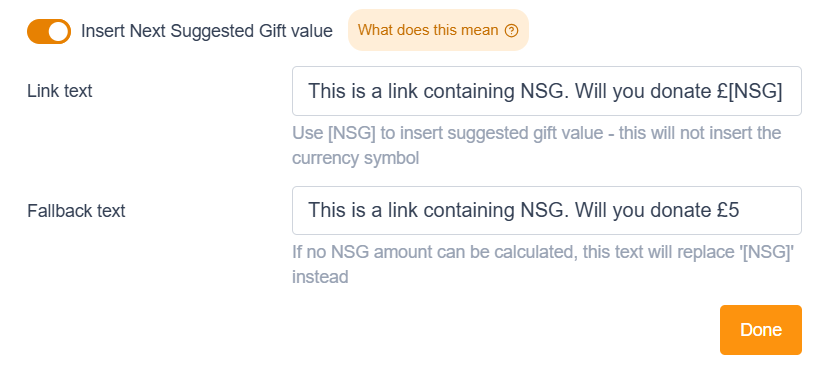Click the "Insert Next Suggested Gift value" label
Viewport: 836px width, 378px height.
tap(207, 31)
